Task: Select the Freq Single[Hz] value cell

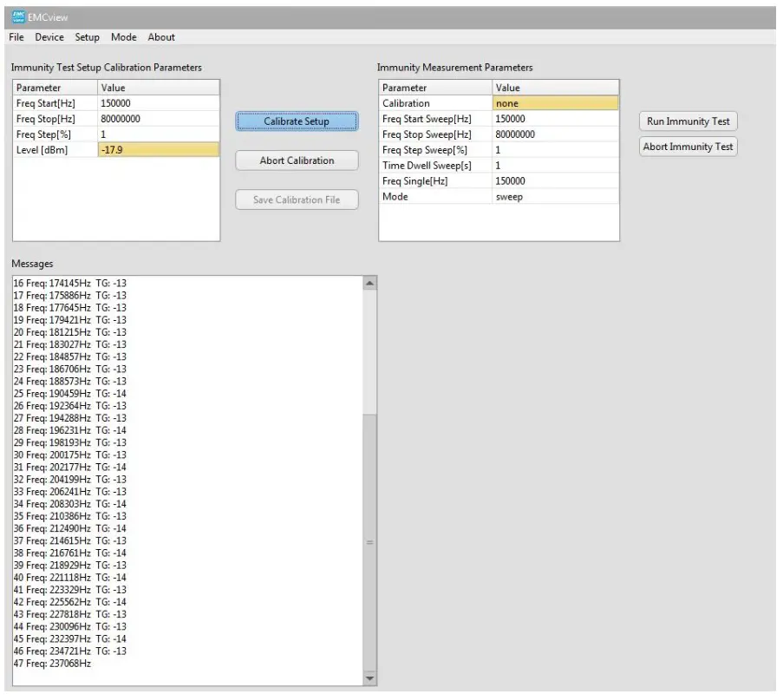Action: coord(555,181)
